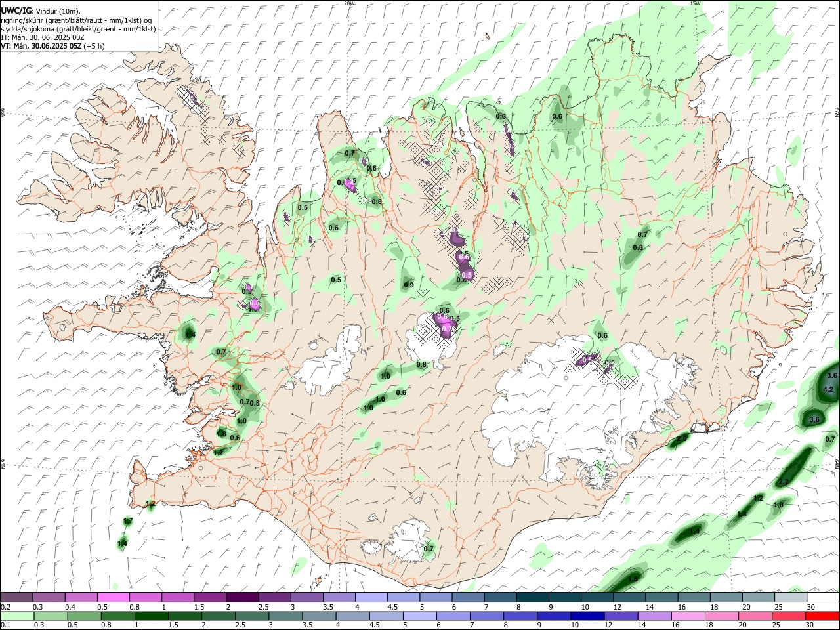
Task: Click the bright pink 0.5 swatch, upper legend
Action: coord(113,597)
